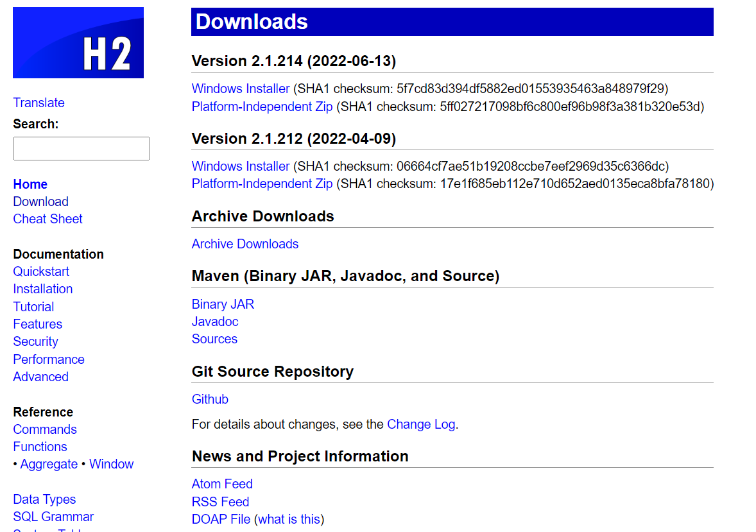Viewport: 756px width, 532px height.
Task: Click the checksum 17e1f685eb112e710d652aed0135eca8bfa78180
Action: (x=575, y=184)
